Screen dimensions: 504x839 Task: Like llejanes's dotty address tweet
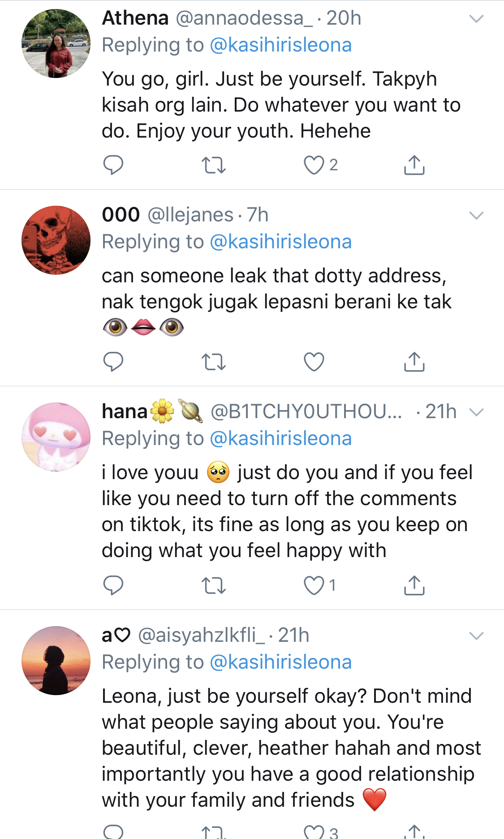pos(314,362)
